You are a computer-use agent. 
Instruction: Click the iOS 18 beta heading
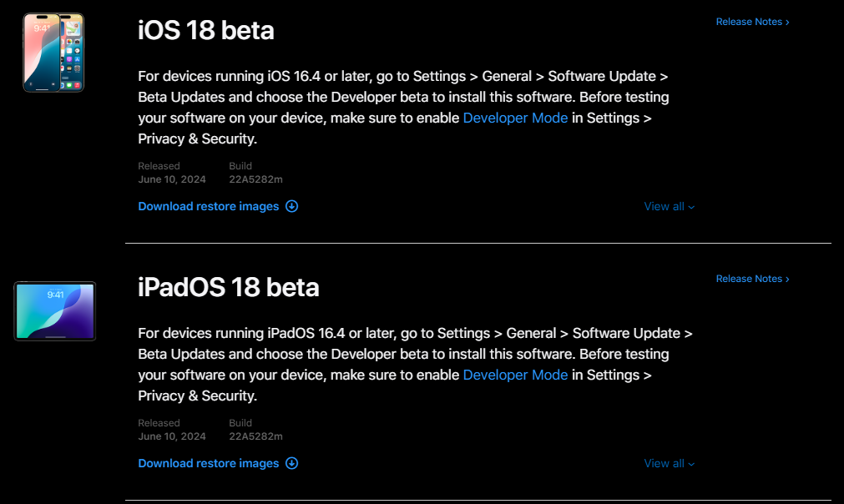point(206,30)
